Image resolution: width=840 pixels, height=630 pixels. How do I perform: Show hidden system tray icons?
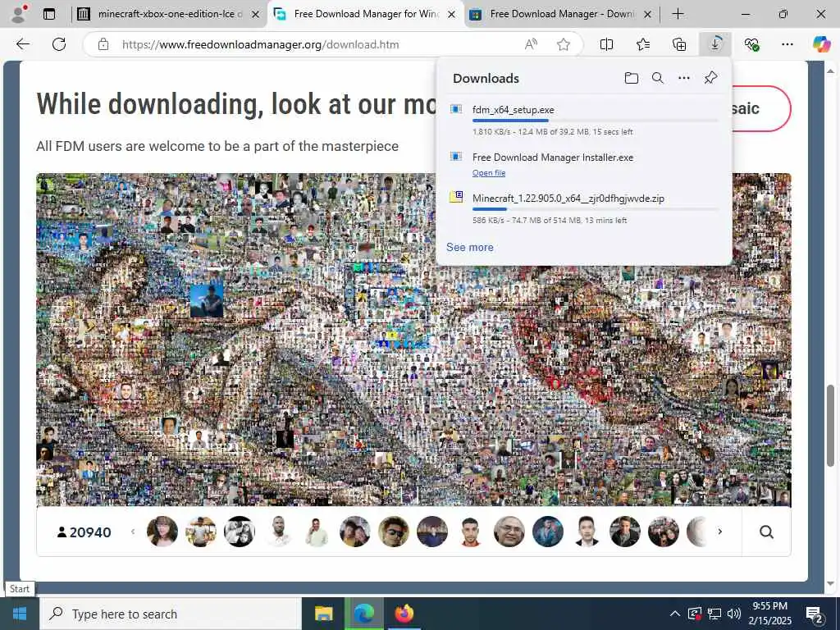[x=675, y=614]
